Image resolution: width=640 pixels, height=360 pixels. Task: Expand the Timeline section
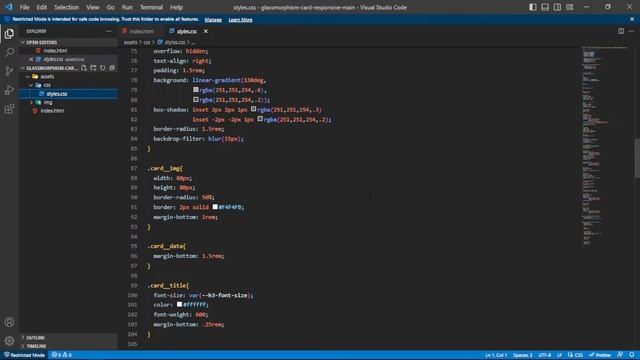tap(23, 346)
